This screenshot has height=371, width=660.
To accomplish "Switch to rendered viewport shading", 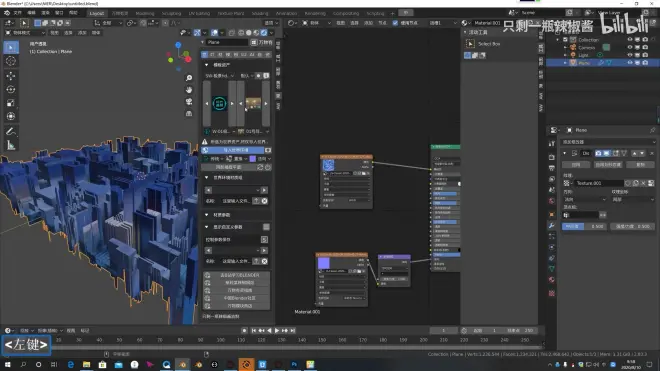I will tap(264, 32).
